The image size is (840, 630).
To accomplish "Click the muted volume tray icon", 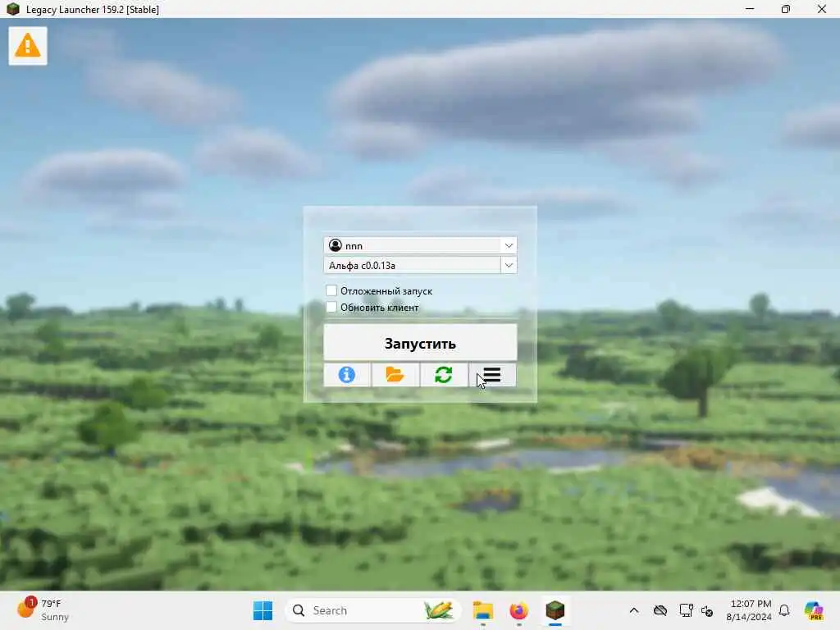I will pos(707,610).
